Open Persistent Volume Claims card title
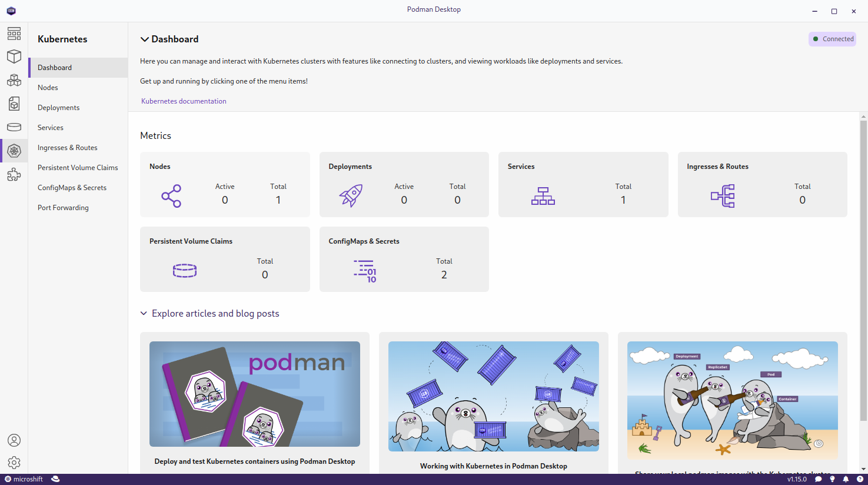Image resolution: width=868 pixels, height=485 pixels. (191, 241)
